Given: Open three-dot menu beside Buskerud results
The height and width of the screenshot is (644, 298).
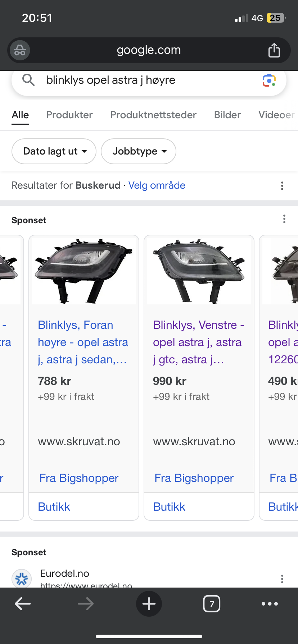Looking at the screenshot, I should (282, 186).
